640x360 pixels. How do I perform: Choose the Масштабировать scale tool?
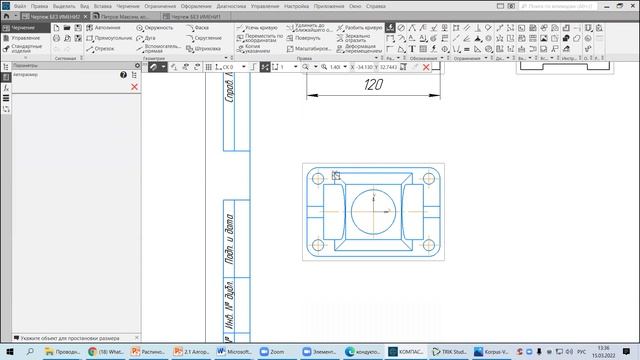pos(308,49)
